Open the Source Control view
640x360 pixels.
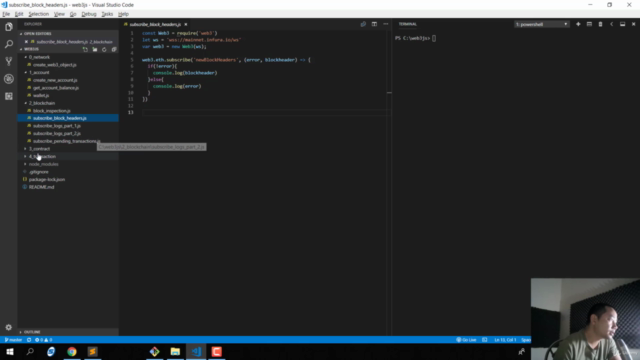click(9, 61)
